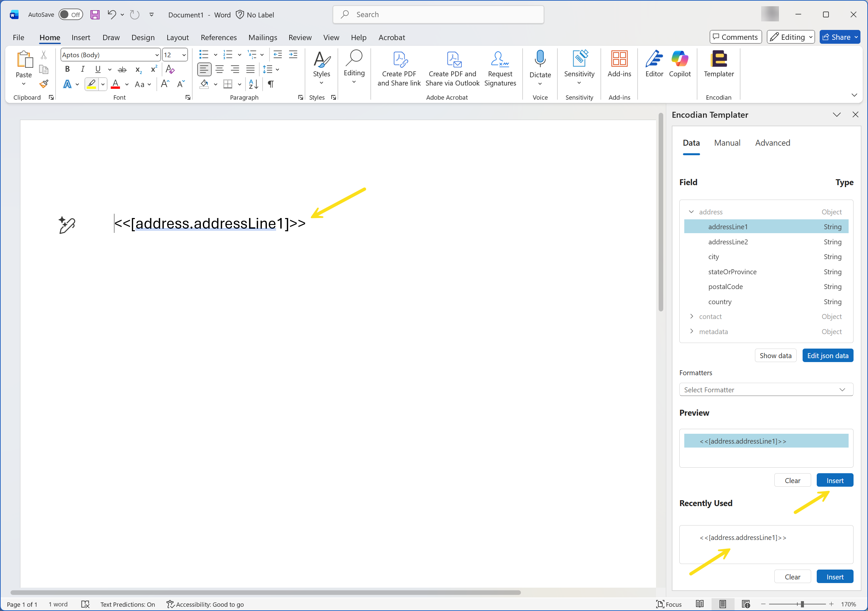Click the Align Right icon
The height and width of the screenshot is (611, 868).
tap(235, 69)
